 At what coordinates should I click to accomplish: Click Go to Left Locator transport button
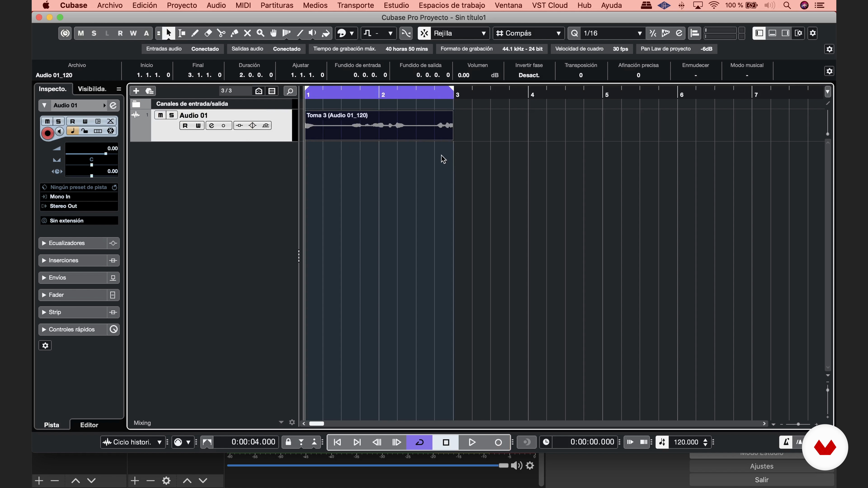337,442
